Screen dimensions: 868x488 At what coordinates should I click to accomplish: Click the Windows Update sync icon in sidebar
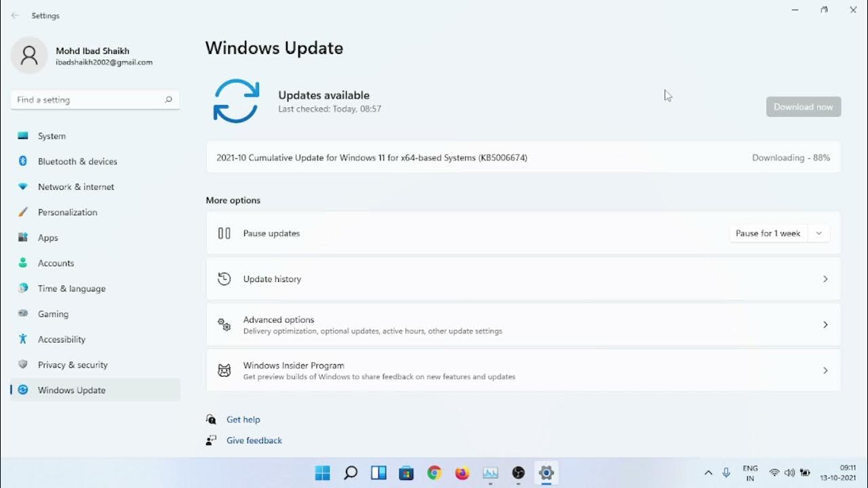click(x=23, y=390)
